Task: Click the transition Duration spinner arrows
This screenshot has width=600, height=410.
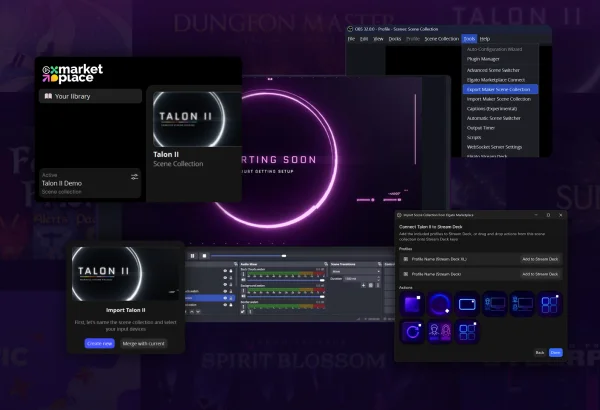Action: point(379,279)
